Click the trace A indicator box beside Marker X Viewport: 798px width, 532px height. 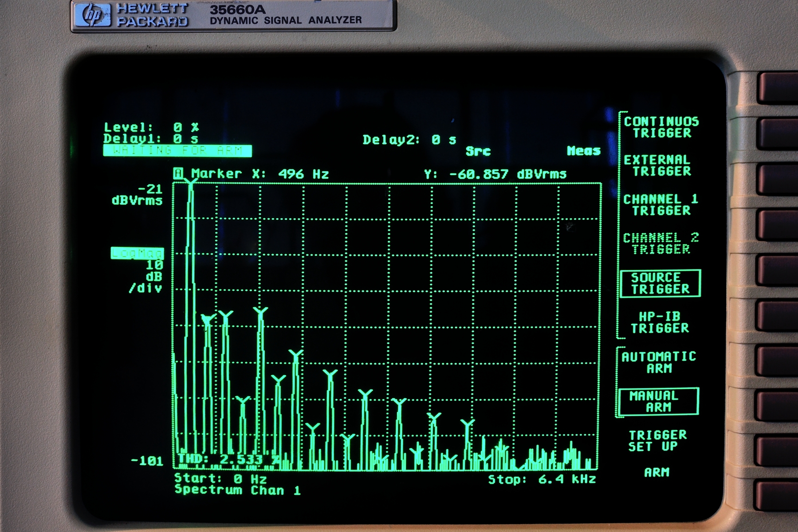[x=178, y=173]
